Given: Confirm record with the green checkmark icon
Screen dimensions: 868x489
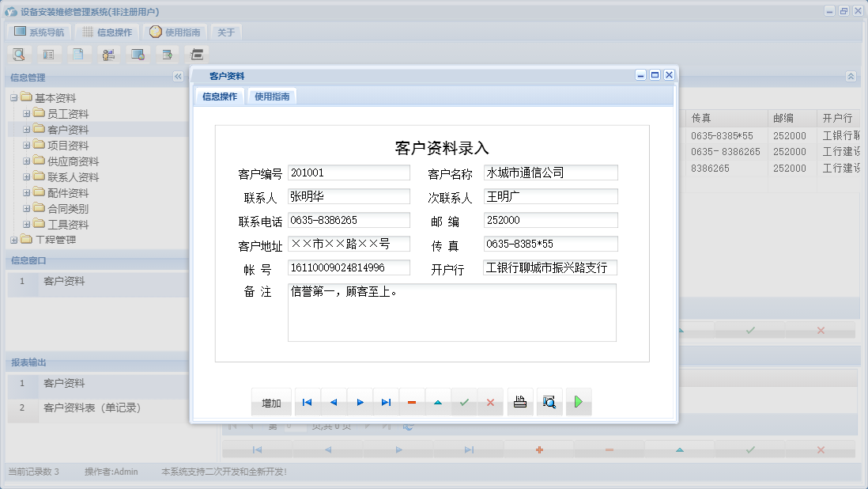Looking at the screenshot, I should 464,402.
